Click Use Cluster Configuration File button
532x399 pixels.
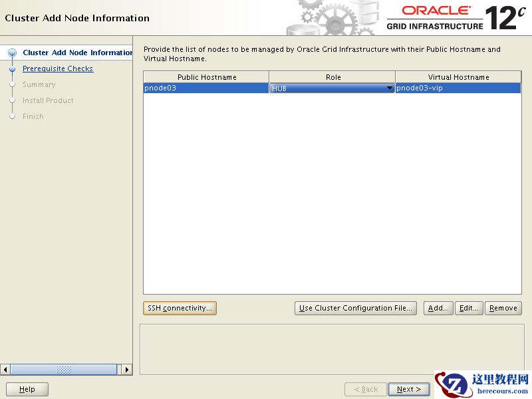355,308
